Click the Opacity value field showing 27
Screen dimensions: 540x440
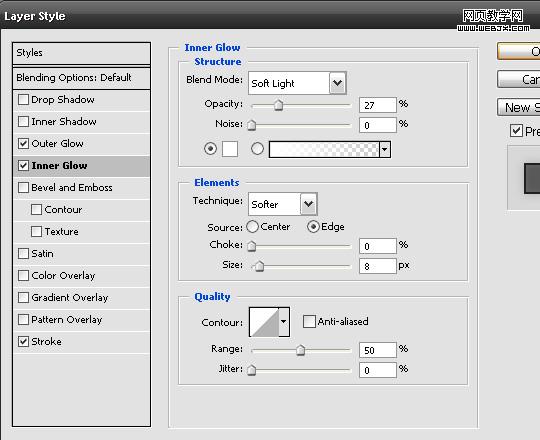378,105
